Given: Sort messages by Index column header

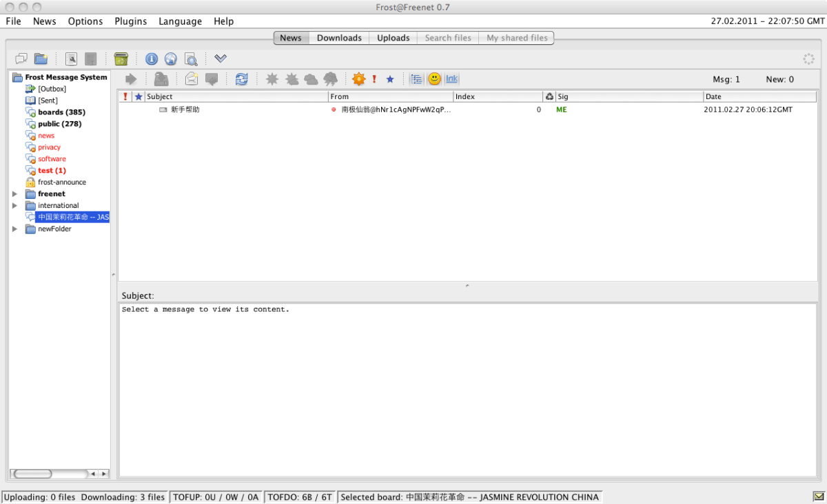Looking at the screenshot, I should tap(498, 96).
